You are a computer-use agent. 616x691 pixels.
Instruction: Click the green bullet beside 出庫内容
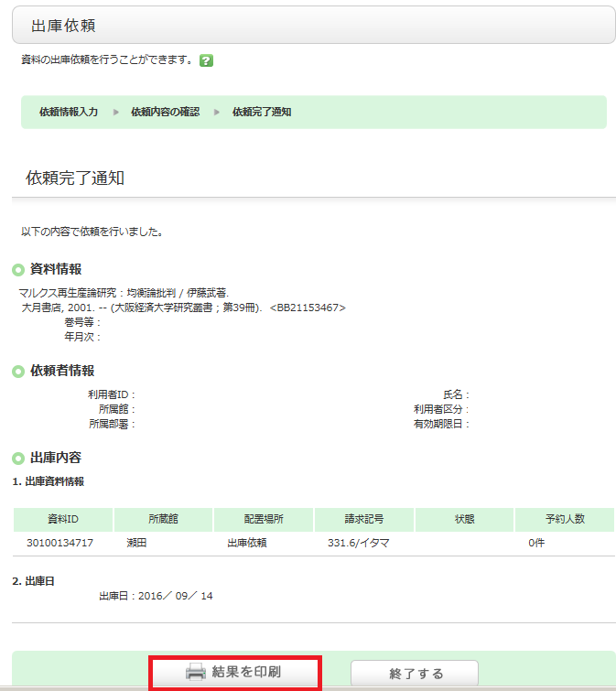[18, 459]
